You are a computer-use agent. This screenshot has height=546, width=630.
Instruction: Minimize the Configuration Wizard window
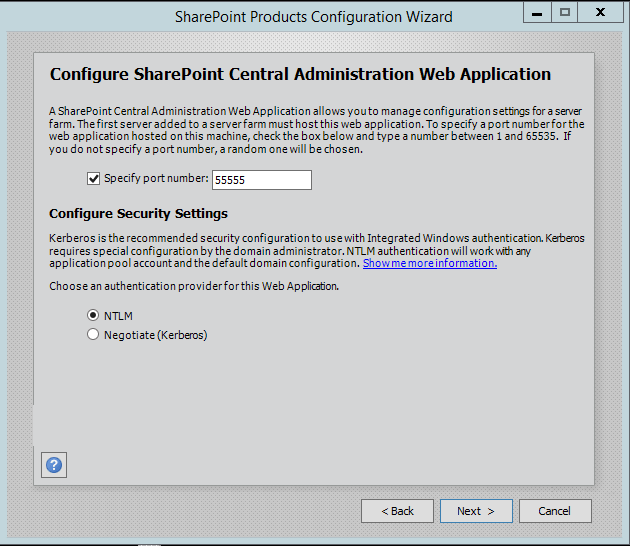(x=537, y=12)
